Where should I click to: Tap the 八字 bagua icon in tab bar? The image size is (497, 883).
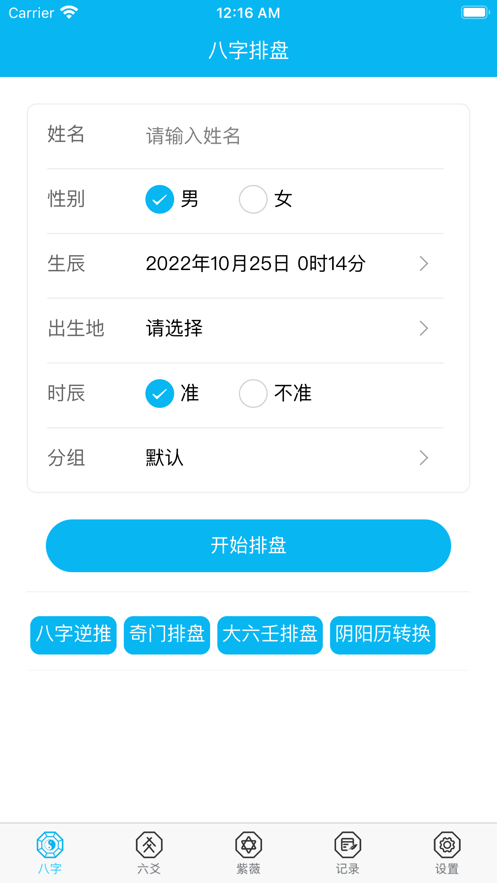tap(50, 845)
